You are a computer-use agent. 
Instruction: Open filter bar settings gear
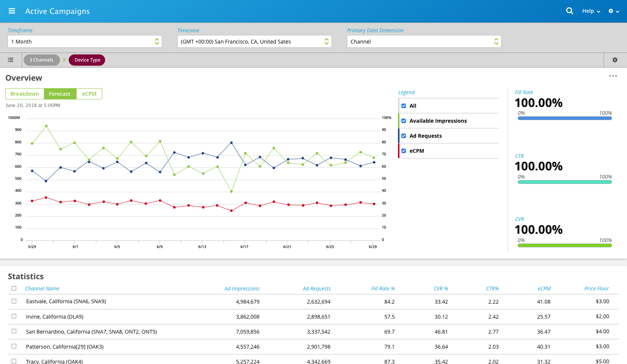[x=615, y=60]
